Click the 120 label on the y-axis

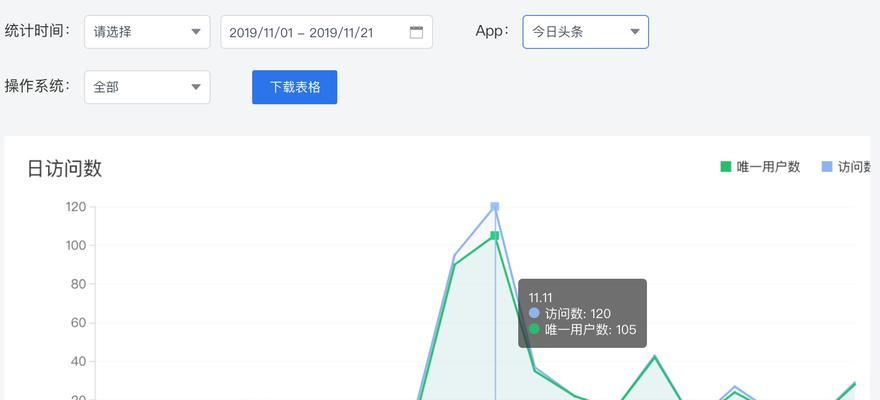click(76, 207)
